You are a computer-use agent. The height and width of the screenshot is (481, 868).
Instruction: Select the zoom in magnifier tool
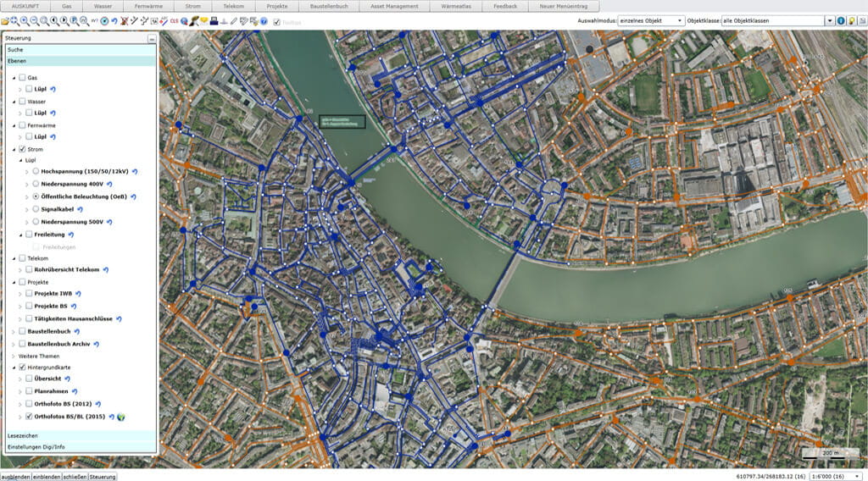point(25,20)
